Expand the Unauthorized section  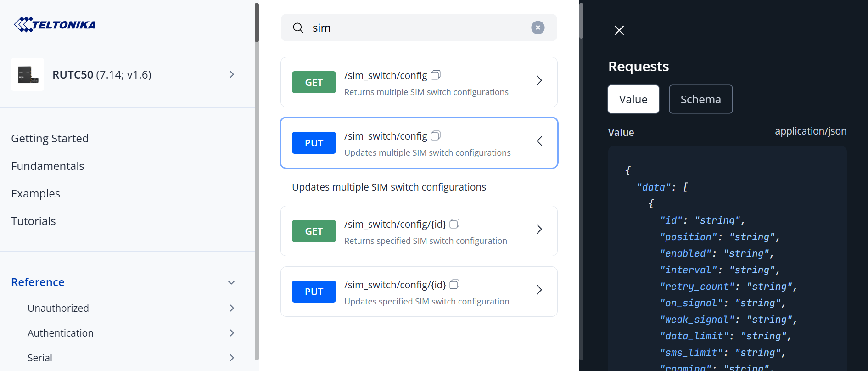coord(231,308)
